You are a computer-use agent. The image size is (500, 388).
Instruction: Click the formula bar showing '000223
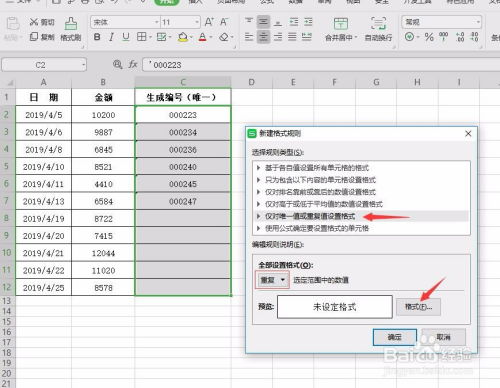(321, 65)
